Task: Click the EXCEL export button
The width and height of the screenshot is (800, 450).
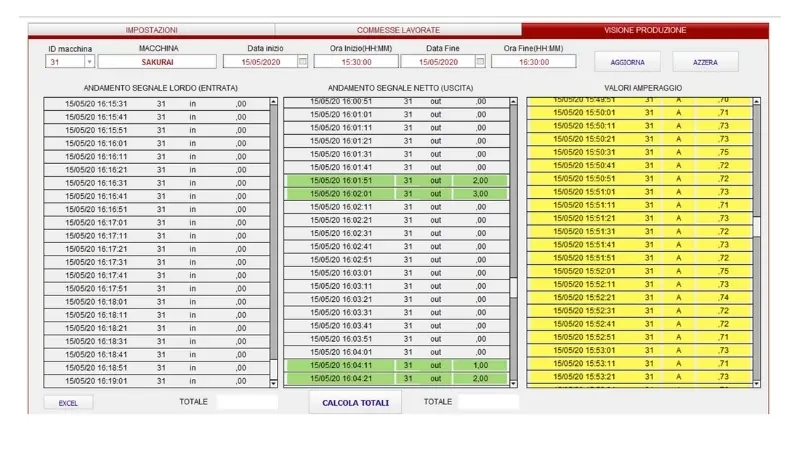Action: (x=68, y=403)
